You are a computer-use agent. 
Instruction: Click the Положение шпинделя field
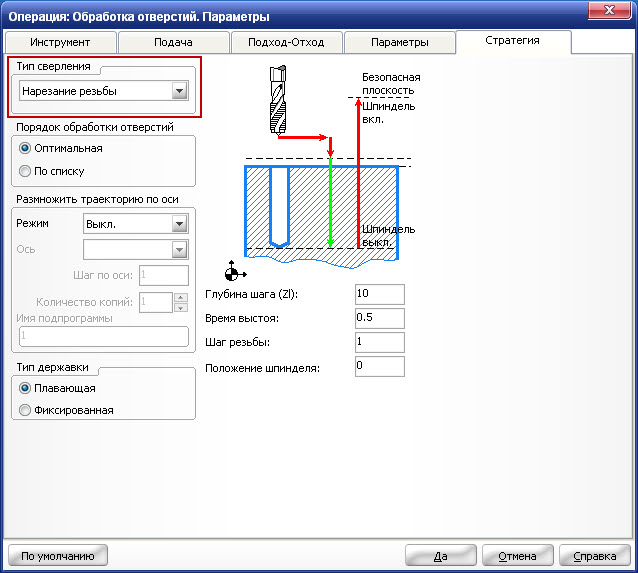[x=380, y=366]
